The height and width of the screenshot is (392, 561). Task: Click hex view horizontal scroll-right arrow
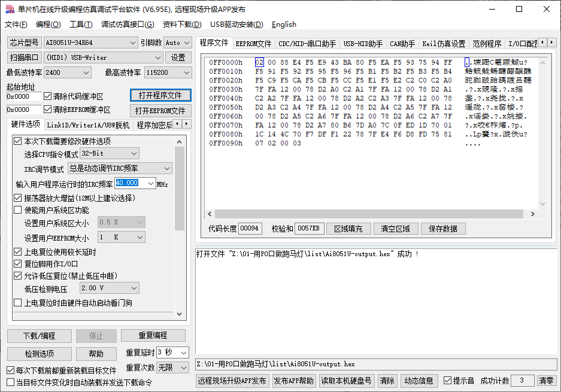[533, 214]
